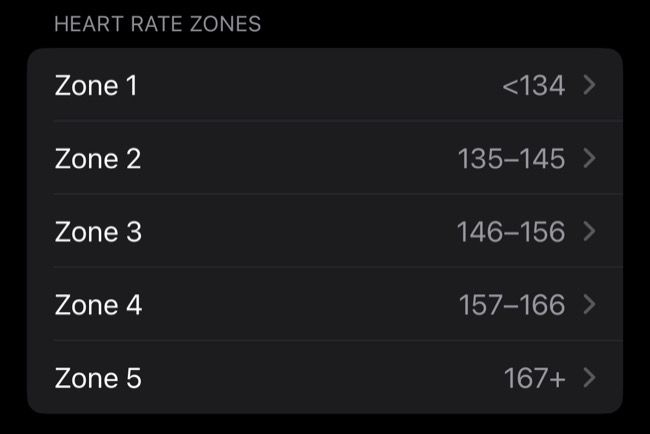Image resolution: width=650 pixels, height=434 pixels.
Task: Click the 167+ heart rate value
Action: [534, 378]
